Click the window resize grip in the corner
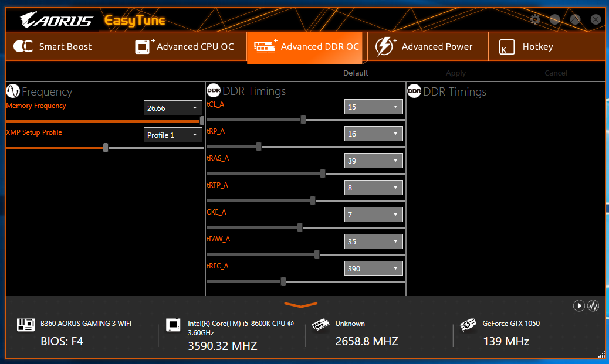 click(x=601, y=354)
